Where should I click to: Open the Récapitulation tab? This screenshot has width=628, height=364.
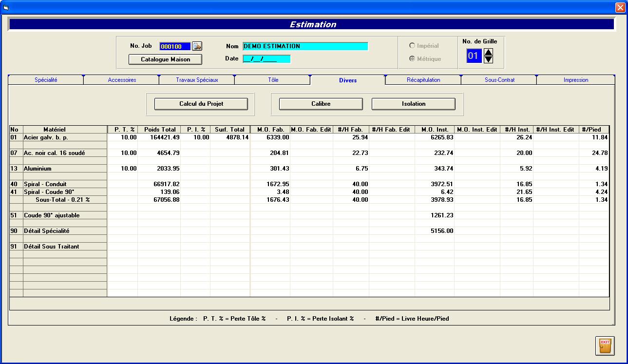(x=423, y=80)
